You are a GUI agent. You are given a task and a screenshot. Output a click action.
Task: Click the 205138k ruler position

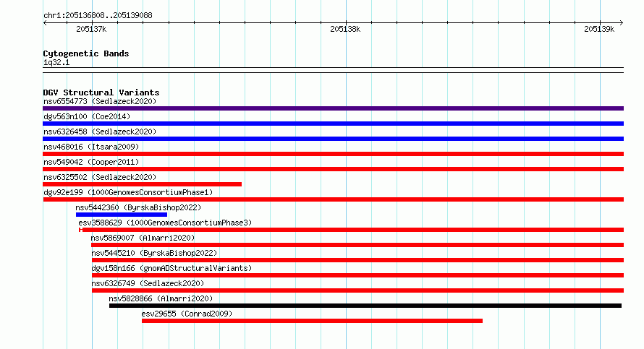(x=345, y=29)
